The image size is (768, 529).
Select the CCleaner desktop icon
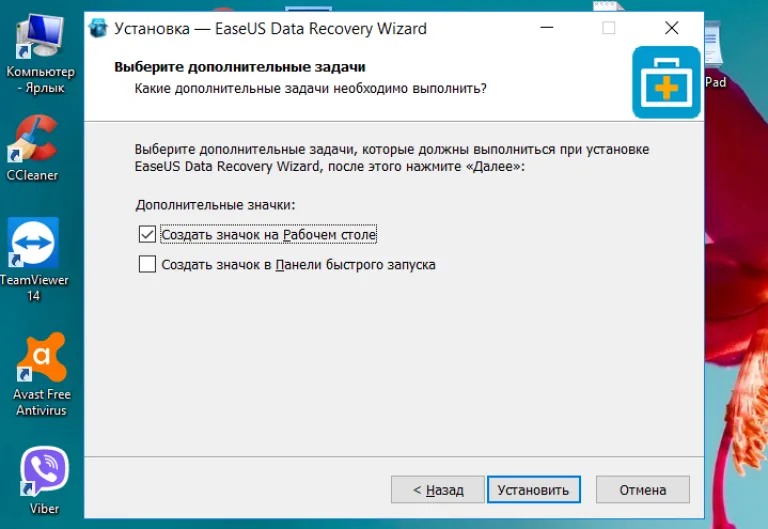click(x=32, y=148)
